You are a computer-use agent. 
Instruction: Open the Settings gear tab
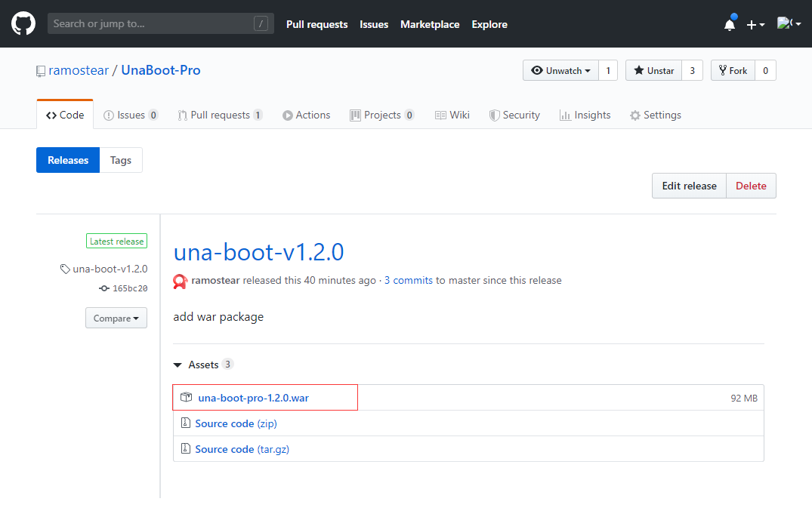pos(655,115)
